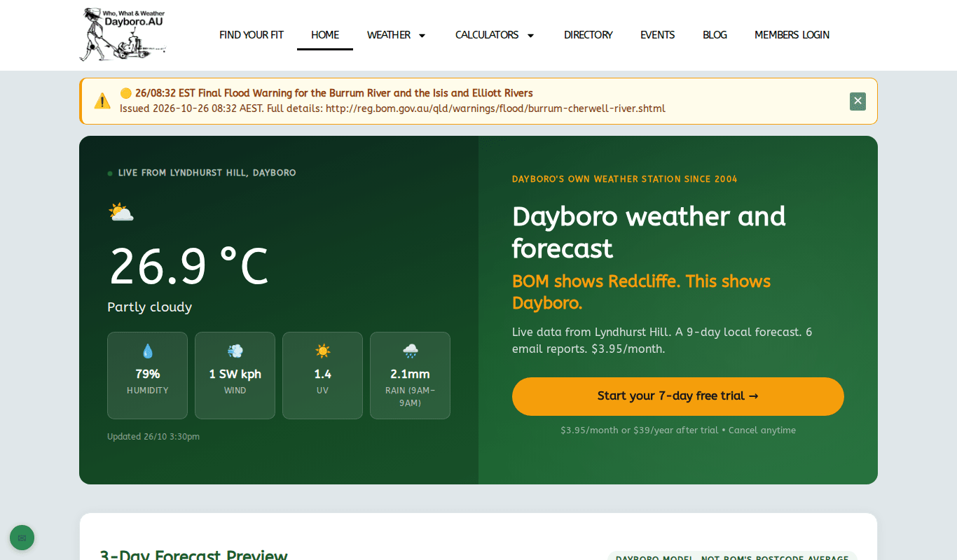Click Dayboro weather and forecast heading
This screenshot has width=957, height=560.
(649, 232)
